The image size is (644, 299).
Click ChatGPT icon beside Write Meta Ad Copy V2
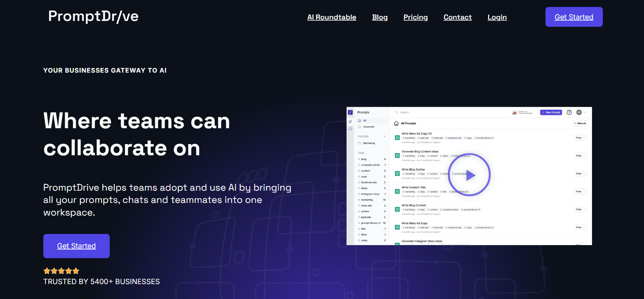pos(397,138)
